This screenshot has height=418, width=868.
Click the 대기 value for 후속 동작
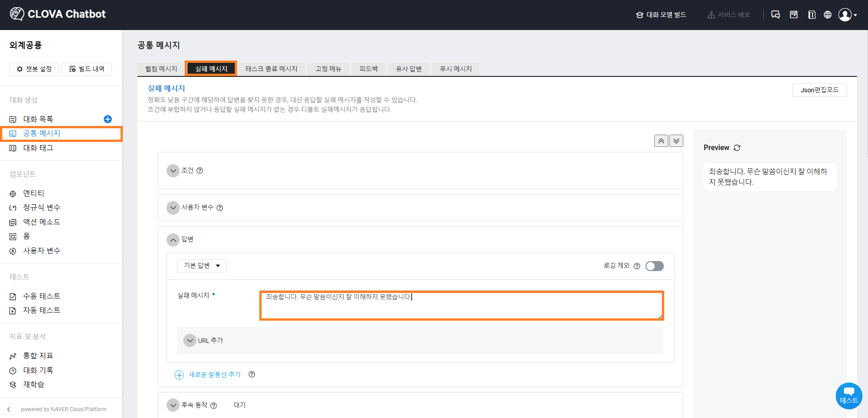click(x=240, y=405)
